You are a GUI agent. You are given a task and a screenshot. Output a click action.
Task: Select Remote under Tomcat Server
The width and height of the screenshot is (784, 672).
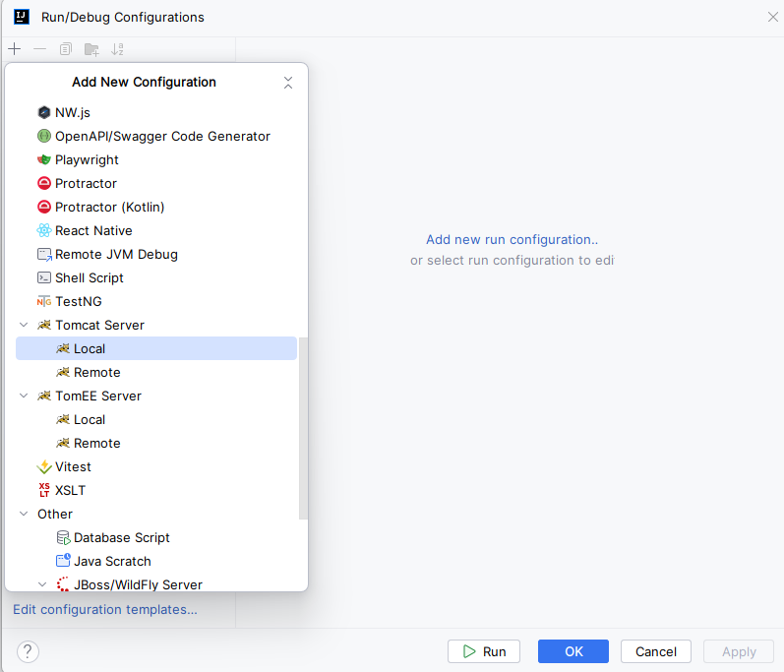tap(156, 372)
